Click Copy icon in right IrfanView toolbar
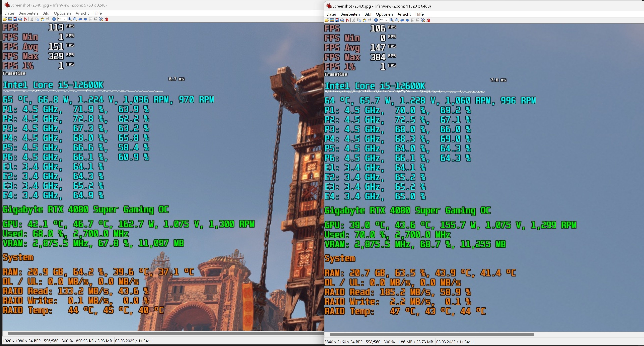 359,20
